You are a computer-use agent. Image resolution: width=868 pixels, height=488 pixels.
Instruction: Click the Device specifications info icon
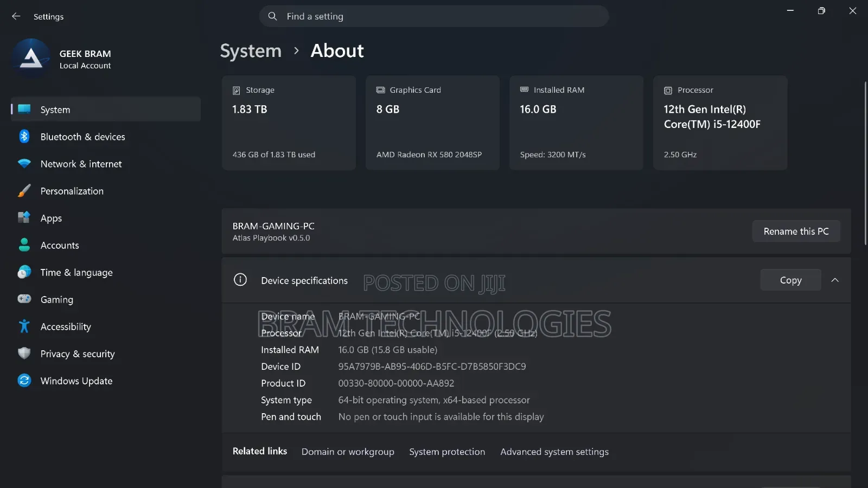[240, 280]
